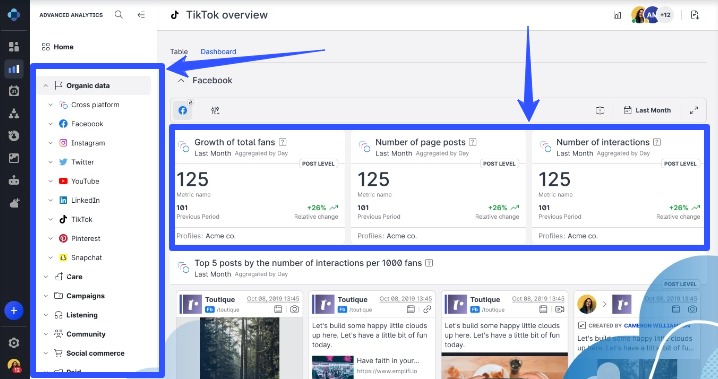The image size is (718, 379).
Task: Click the camera icon on first Toutique post
Action: pos(294,309)
